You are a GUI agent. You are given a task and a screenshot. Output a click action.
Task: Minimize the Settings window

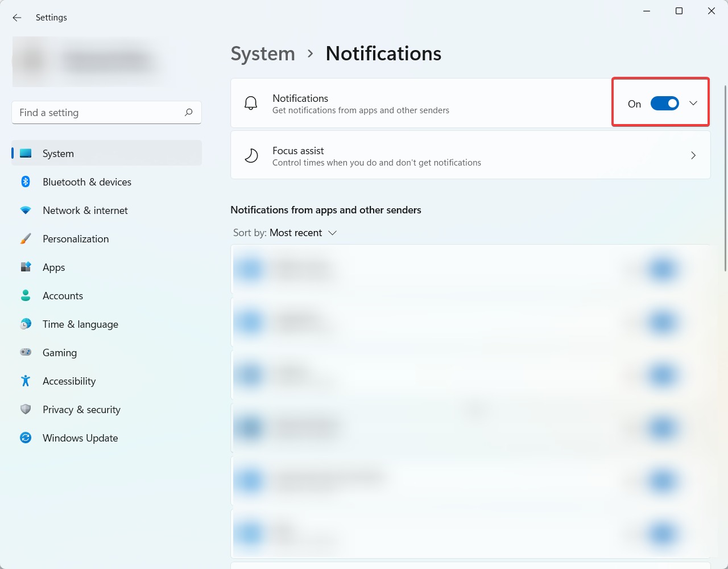(647, 11)
